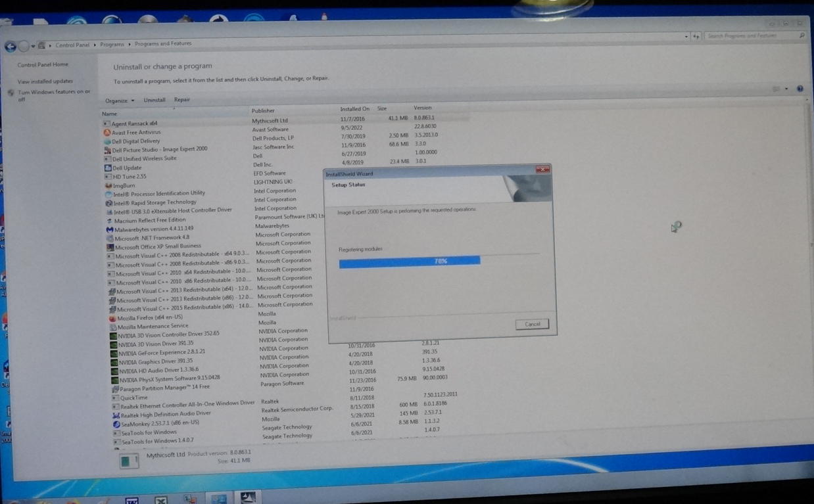Click the ImgBurn program icon
Image resolution: width=814 pixels, height=504 pixels.
(108, 185)
